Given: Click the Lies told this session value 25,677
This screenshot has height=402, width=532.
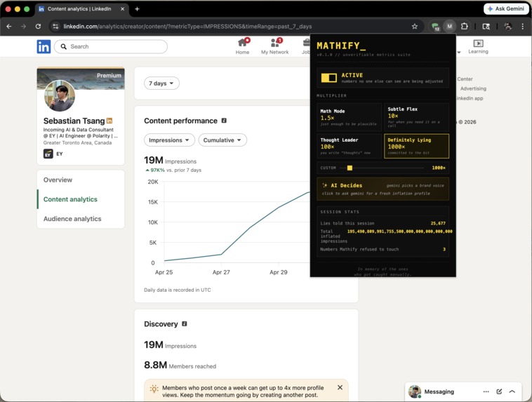Looking at the screenshot, I should (x=438, y=223).
